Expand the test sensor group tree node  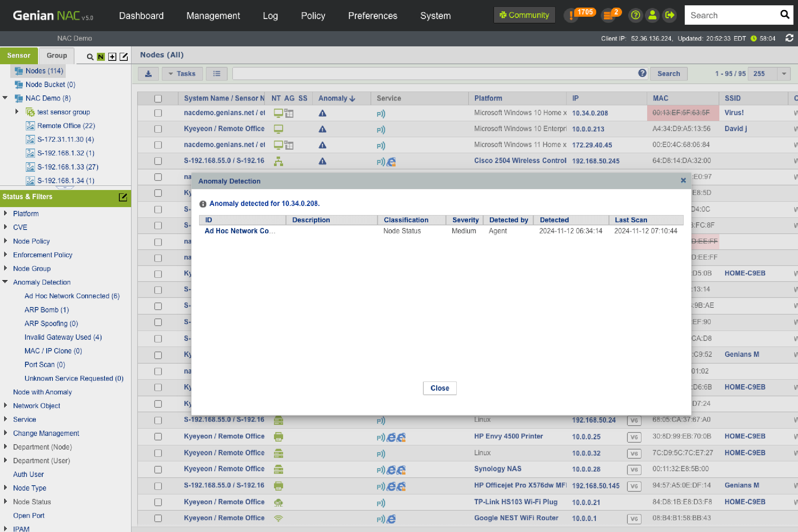17,112
